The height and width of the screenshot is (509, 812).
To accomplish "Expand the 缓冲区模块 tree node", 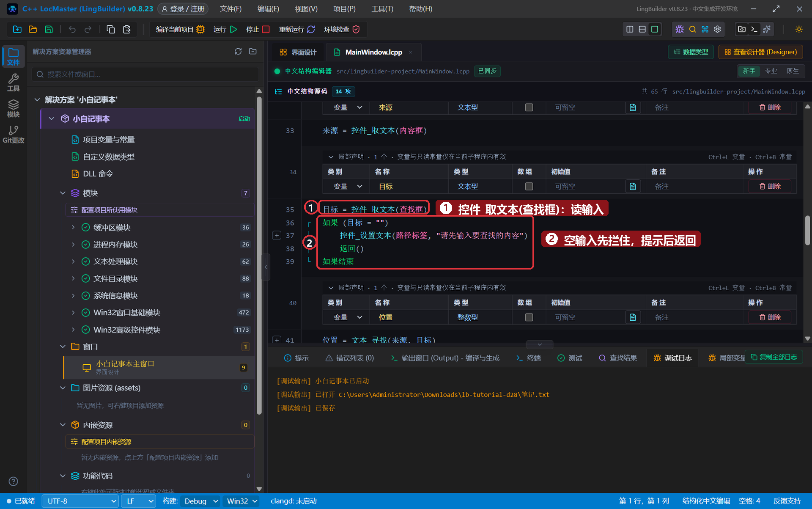I will (73, 228).
